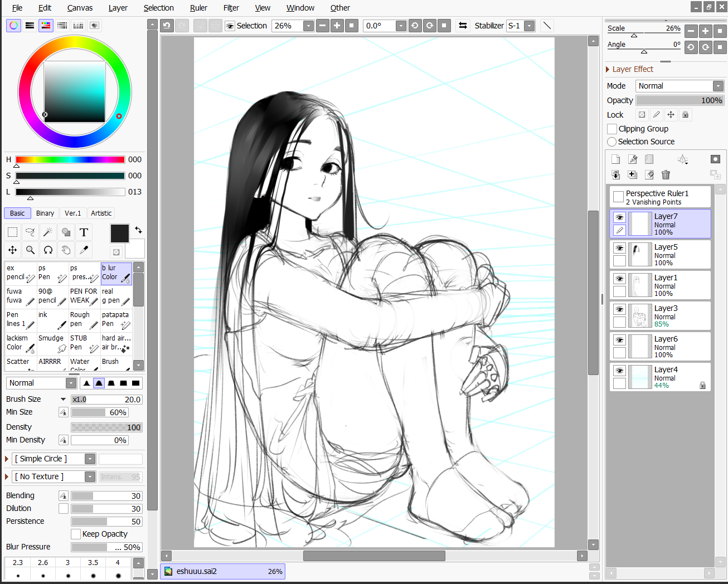Screen dimensions: 728x584
Task: Choose the patapata Pen brush
Action: click(x=117, y=320)
